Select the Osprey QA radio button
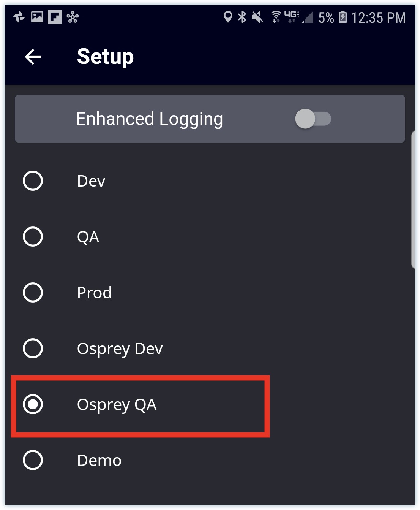 [33, 404]
